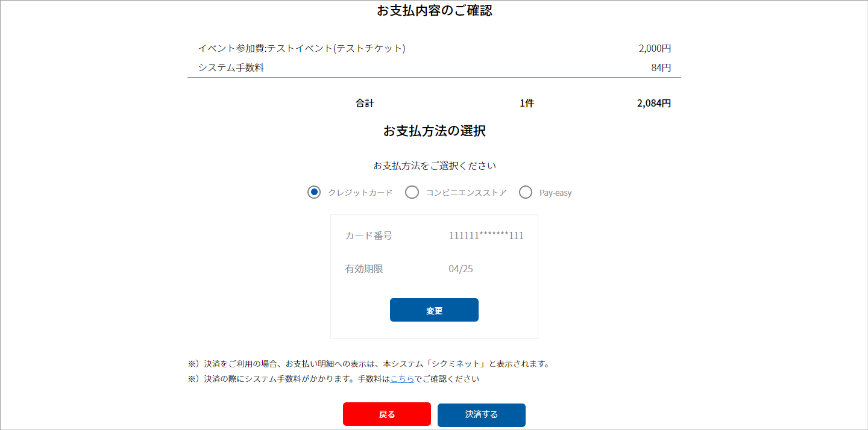Select the クレジットカード radio button
The image size is (868, 430).
(x=313, y=193)
